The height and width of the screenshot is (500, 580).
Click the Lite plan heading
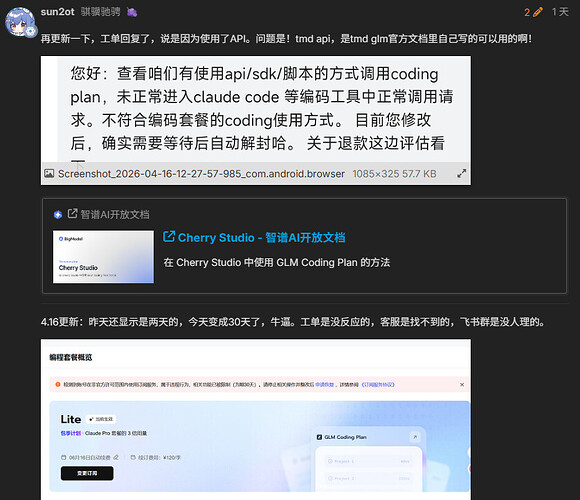[71, 419]
